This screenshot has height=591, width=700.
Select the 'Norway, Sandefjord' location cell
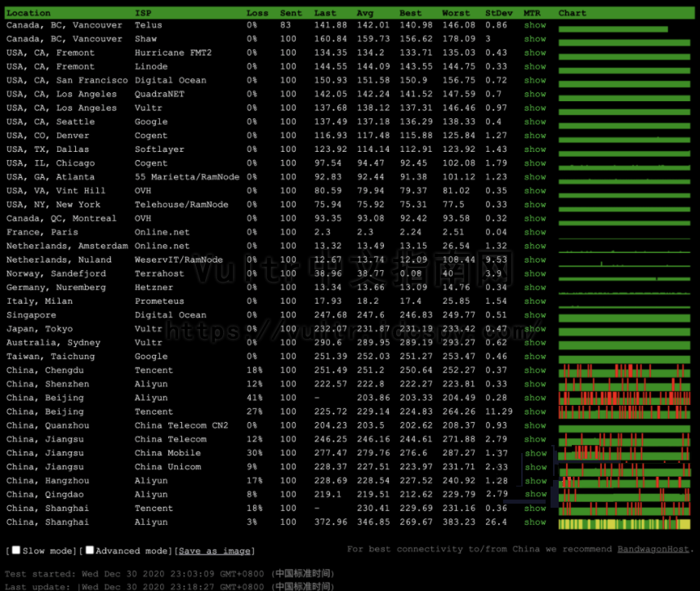56,273
